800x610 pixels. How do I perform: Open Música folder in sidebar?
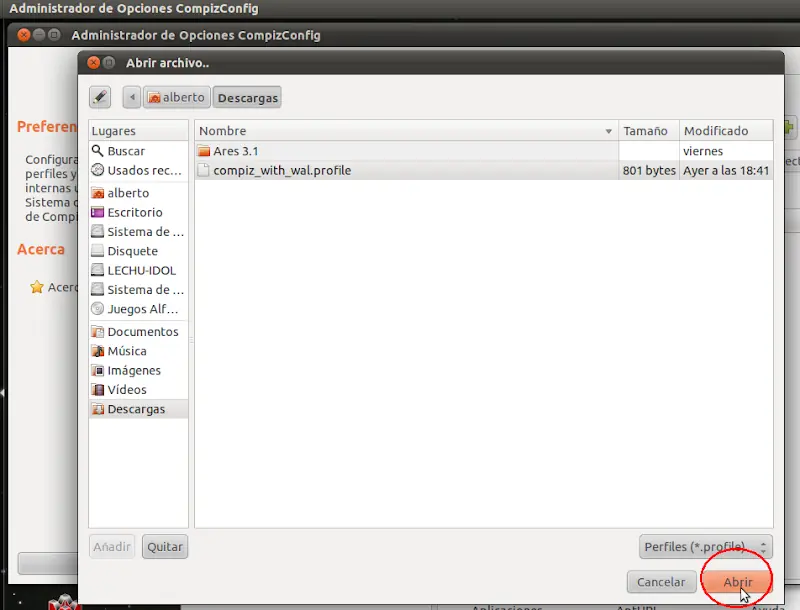tap(138, 351)
